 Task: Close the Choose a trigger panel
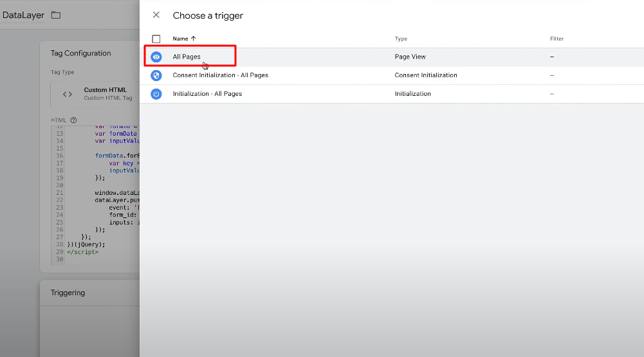point(156,15)
